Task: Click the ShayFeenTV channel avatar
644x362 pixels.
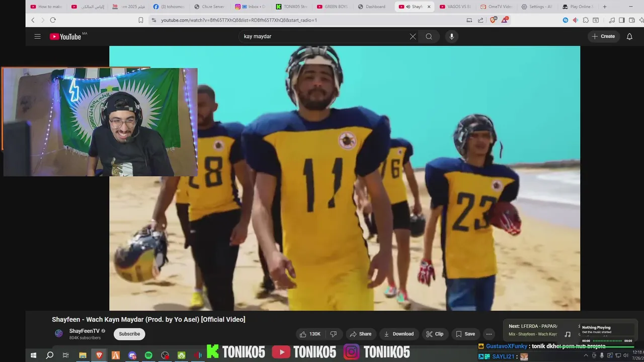Action: pyautogui.click(x=59, y=333)
